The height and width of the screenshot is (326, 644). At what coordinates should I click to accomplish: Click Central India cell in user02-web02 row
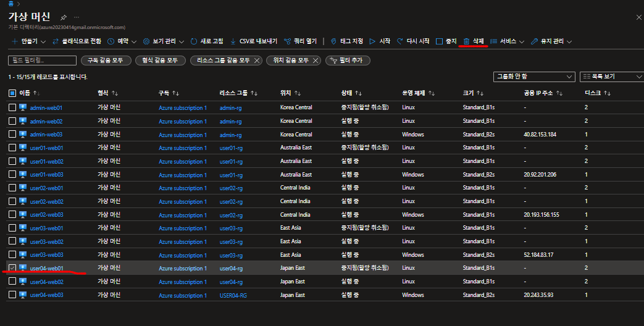[x=295, y=201]
